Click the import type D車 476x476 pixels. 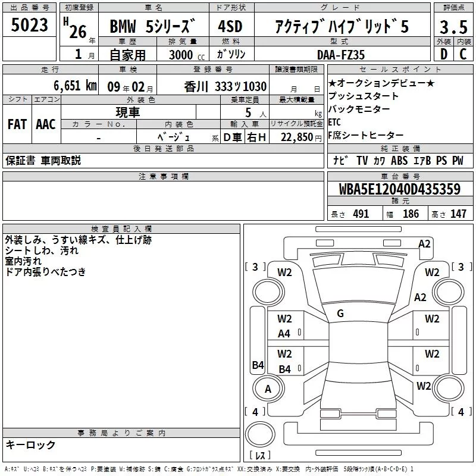pyautogui.click(x=233, y=137)
